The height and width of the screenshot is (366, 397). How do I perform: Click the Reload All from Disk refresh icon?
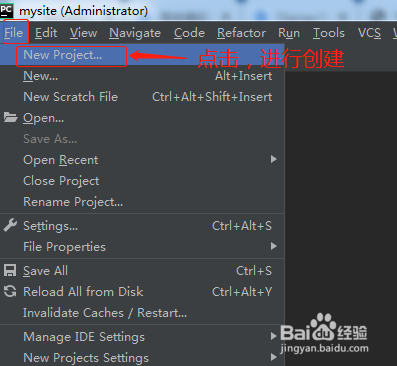10,291
